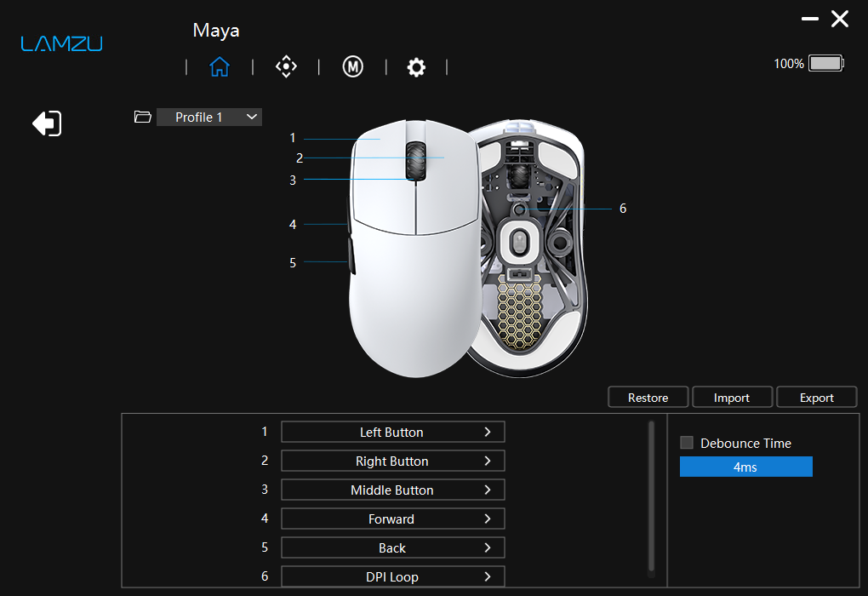Screen dimensions: 868x596
Task: Click the exit arrow icon
Action: tap(47, 123)
